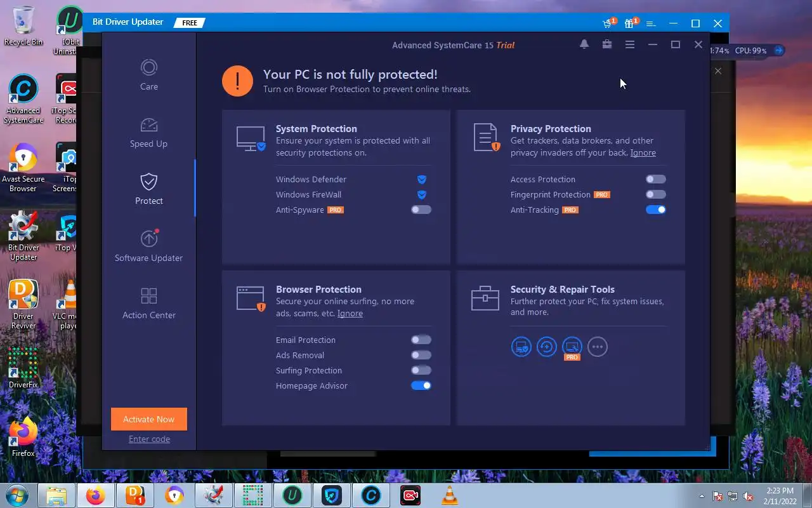Turn off Homepage Advisor switch

click(x=421, y=385)
